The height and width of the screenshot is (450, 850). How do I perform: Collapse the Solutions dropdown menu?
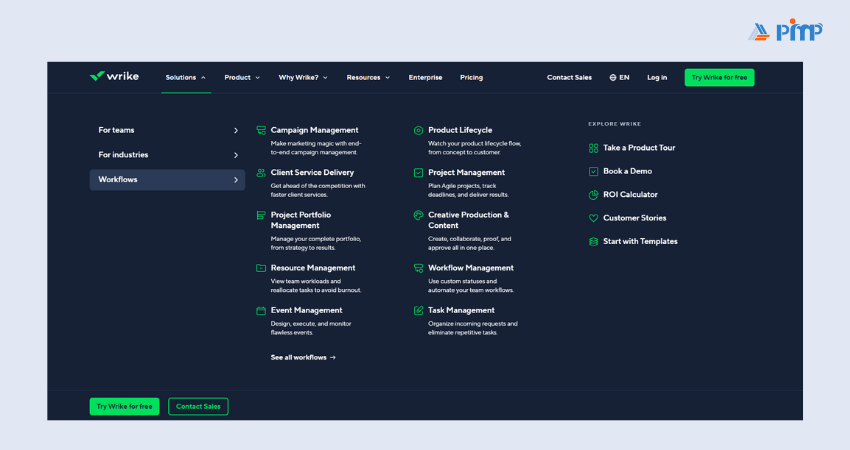click(185, 78)
